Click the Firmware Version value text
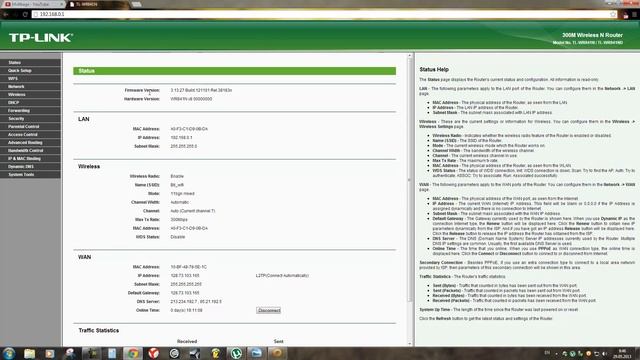This screenshot has height=360, width=640. (201, 90)
